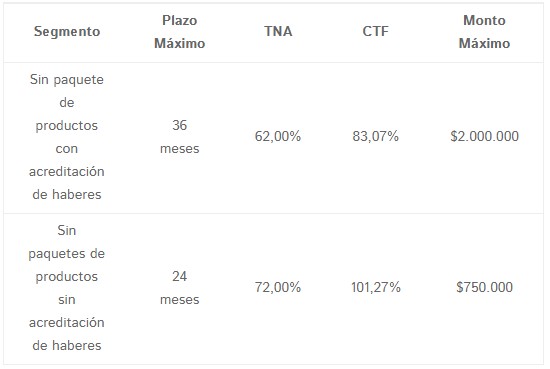Viewport: 550px width, 369px height.
Task: Select the $2.000.000 maximum amount
Action: click(484, 136)
